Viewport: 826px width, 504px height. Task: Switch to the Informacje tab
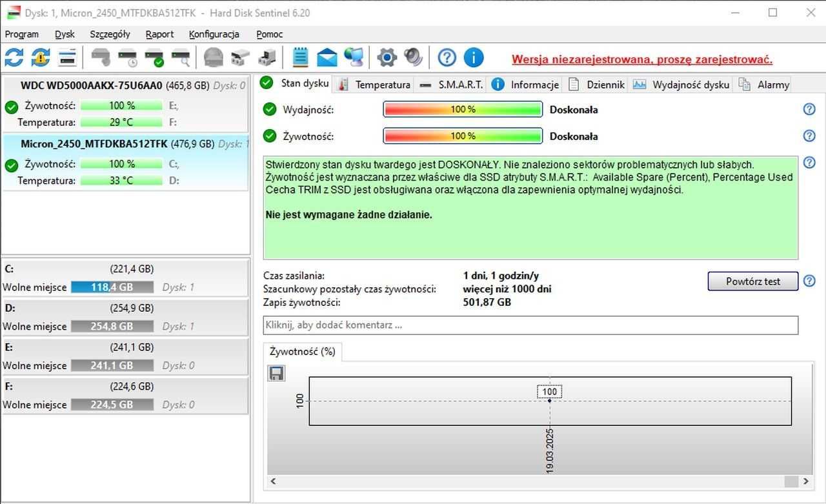click(525, 85)
